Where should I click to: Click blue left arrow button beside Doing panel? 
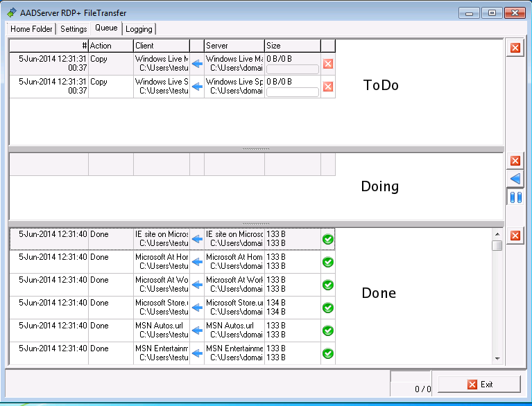tap(515, 179)
